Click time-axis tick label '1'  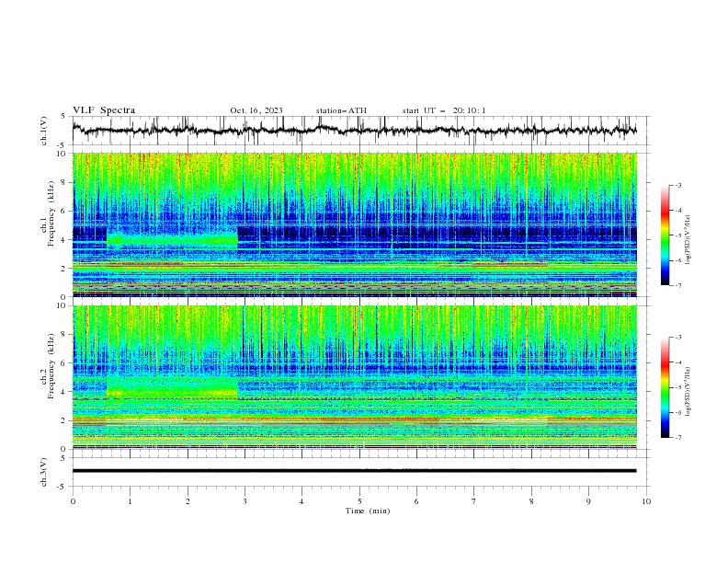click(x=130, y=501)
